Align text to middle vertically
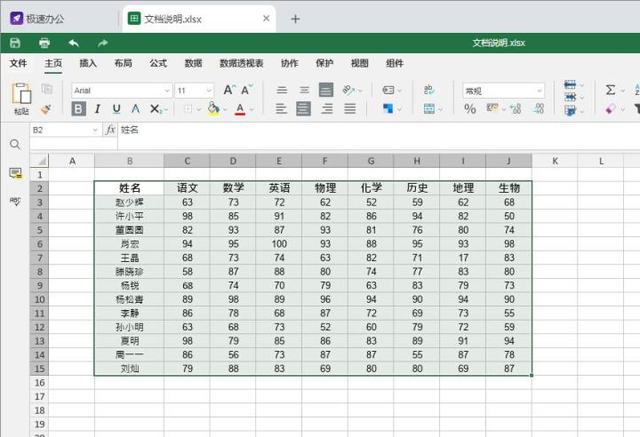Viewport: 640px width, 437px height. pos(304,90)
